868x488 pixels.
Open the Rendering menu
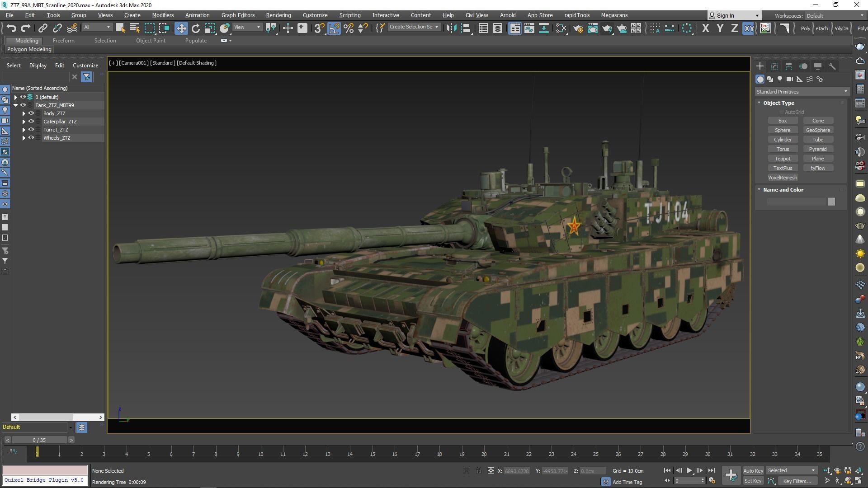[278, 15]
